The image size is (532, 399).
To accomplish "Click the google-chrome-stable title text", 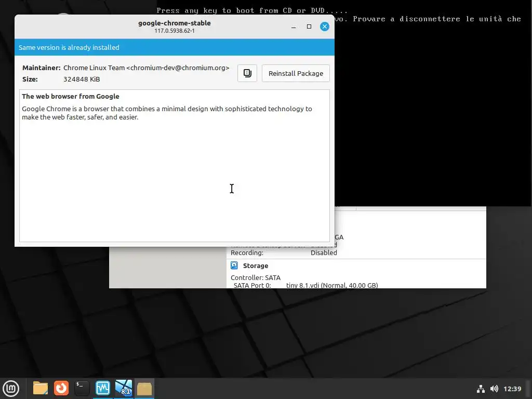I will pyautogui.click(x=175, y=23).
